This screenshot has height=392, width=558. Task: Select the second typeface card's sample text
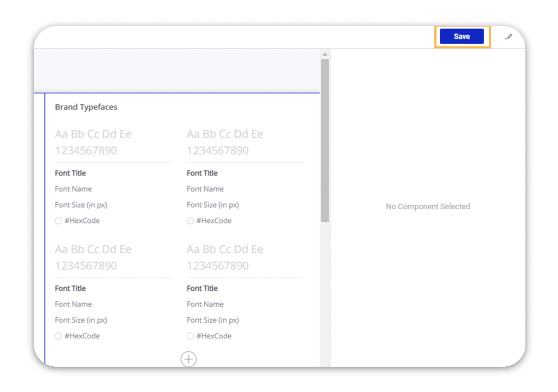[225, 142]
